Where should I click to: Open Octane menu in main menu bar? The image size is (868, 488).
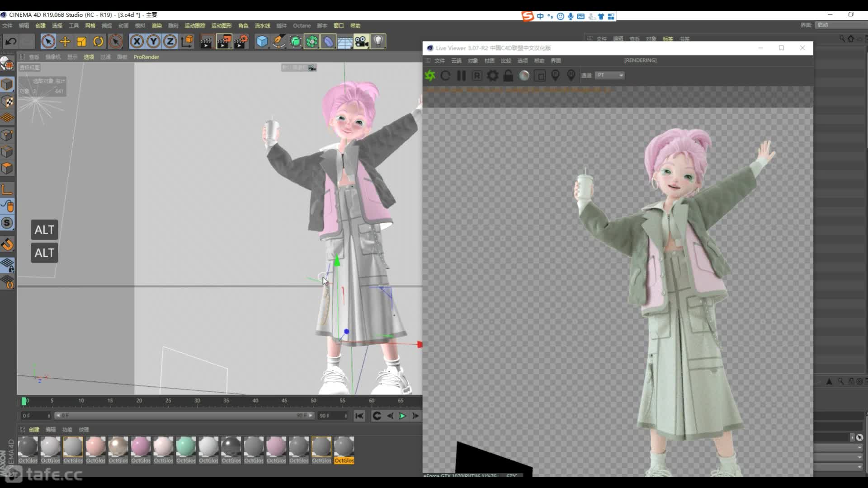tap(302, 26)
